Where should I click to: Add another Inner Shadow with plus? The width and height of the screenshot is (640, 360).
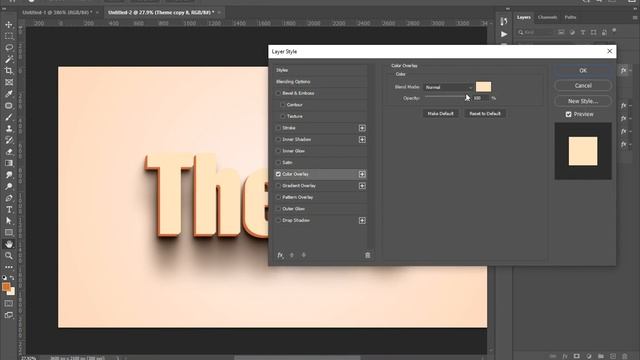tap(362, 140)
